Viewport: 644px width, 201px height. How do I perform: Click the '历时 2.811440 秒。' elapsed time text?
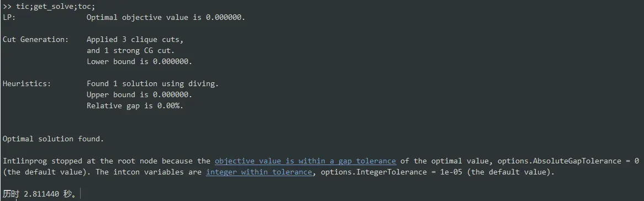39,194
